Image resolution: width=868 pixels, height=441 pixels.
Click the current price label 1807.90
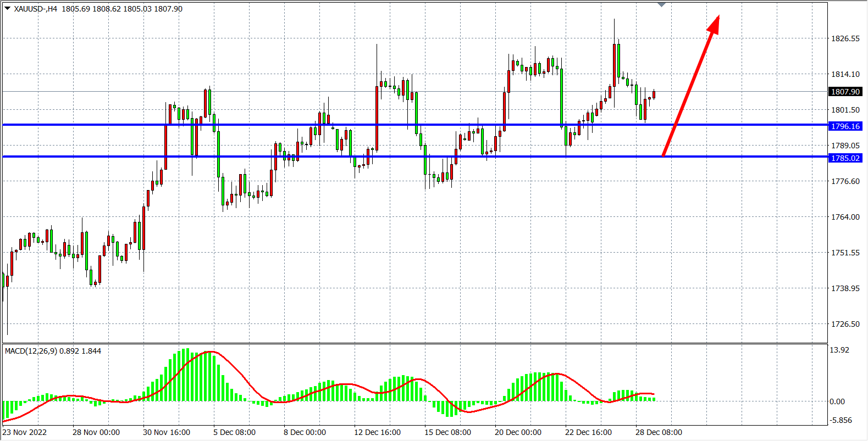pos(845,92)
